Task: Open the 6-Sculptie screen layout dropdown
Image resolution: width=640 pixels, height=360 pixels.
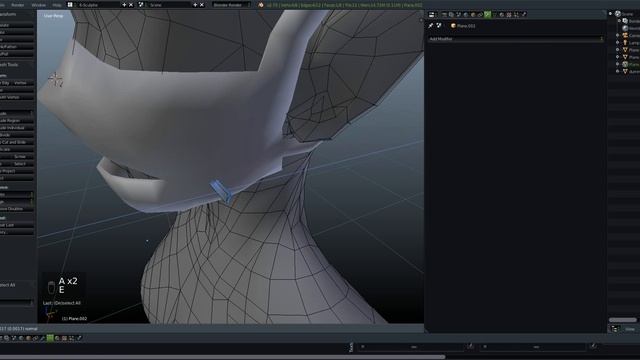Action: pyautogui.click(x=98, y=5)
